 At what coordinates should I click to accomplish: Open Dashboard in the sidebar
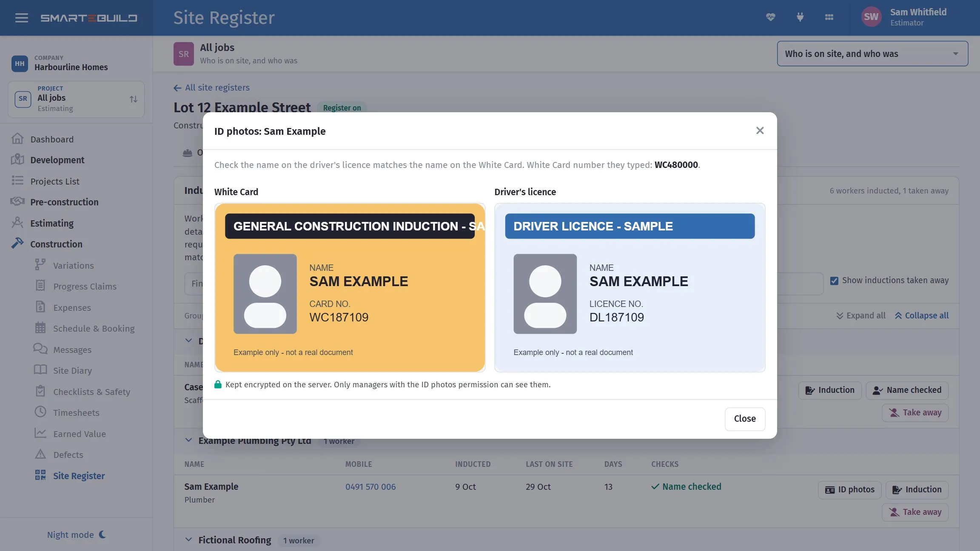(52, 139)
